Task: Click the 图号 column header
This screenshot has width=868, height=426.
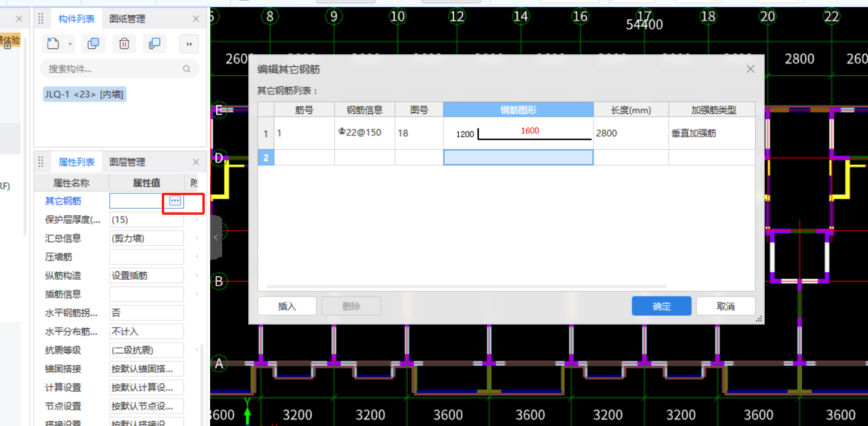Action: 418,110
